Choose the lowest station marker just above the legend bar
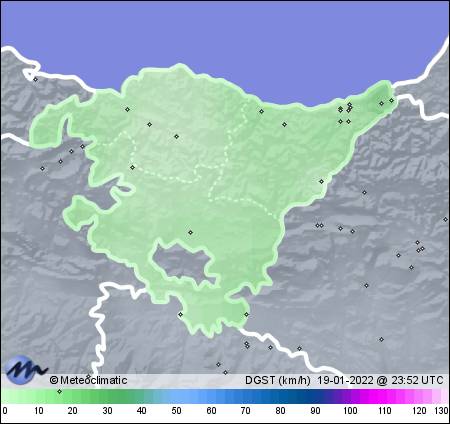This screenshot has width=450, height=424. (x=226, y=372)
